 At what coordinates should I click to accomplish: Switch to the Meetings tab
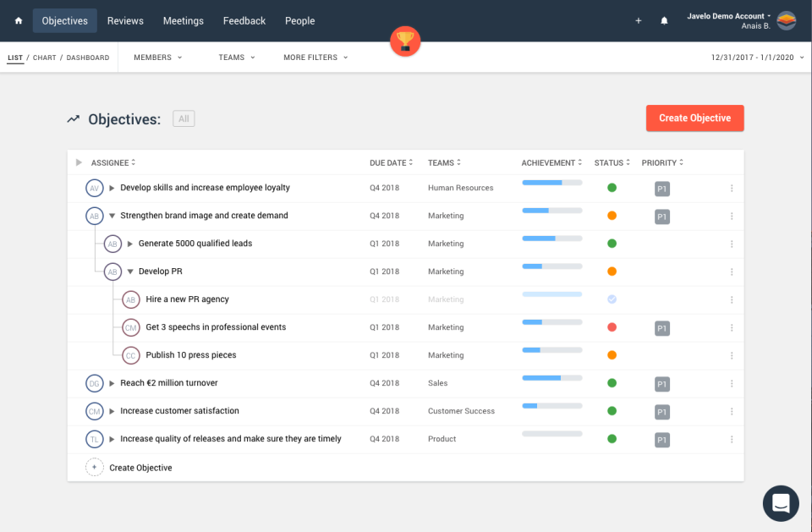tap(184, 20)
